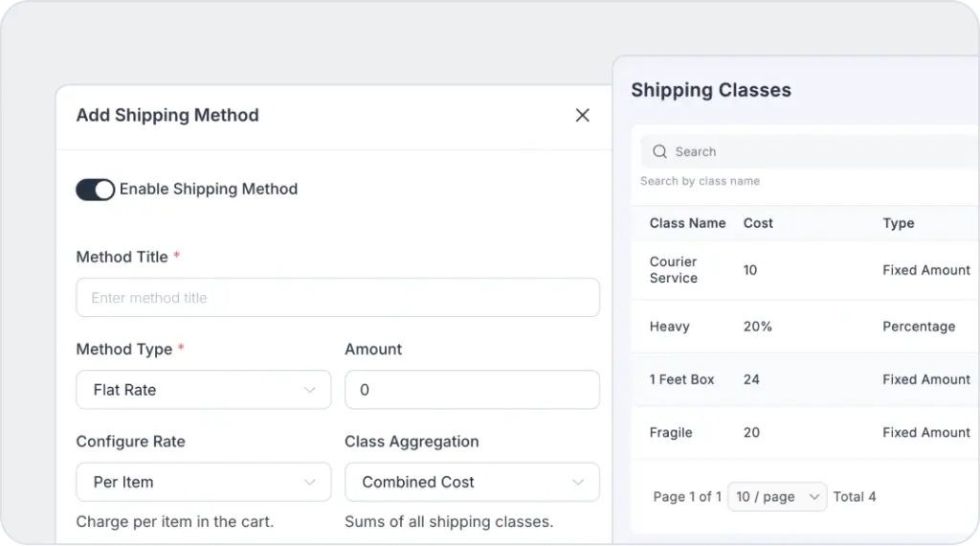Open the Class Aggregation dropdown

coord(472,482)
